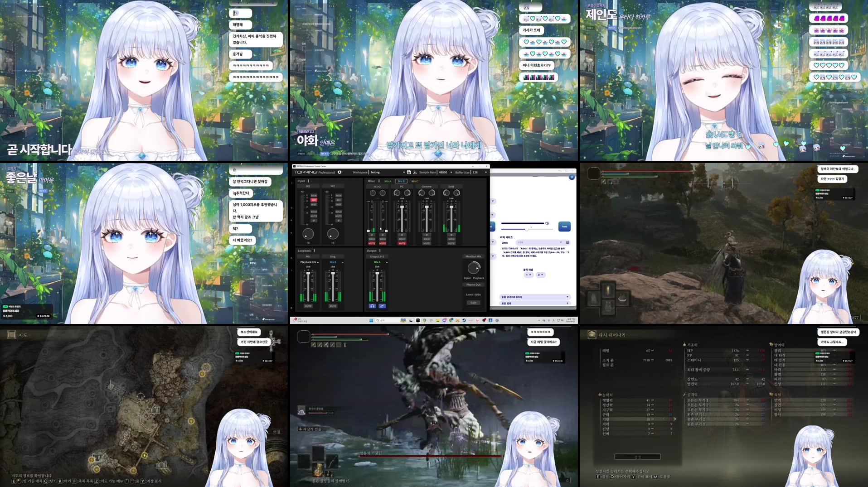Toggle phase invert icon on IN2 input
This screenshot has width=868, height=487.
point(339,221)
